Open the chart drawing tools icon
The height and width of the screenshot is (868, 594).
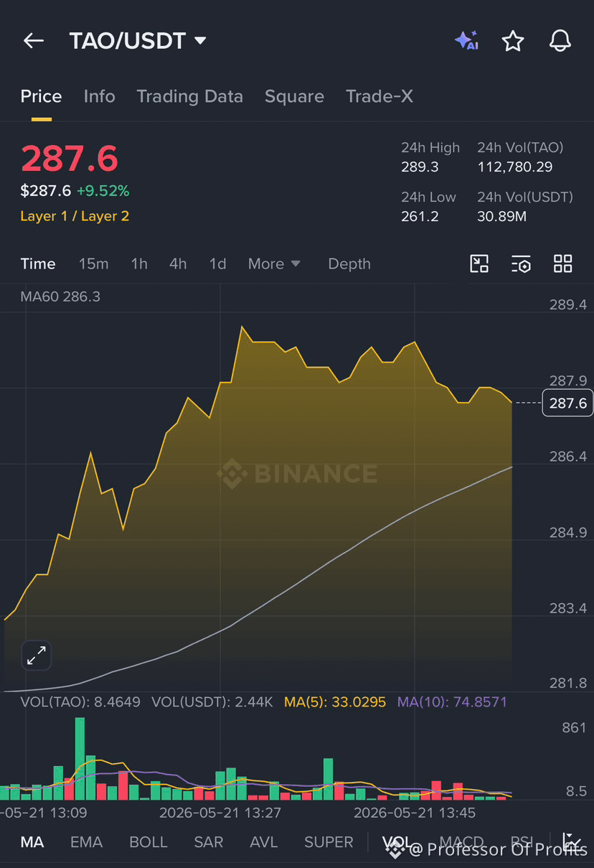(479, 263)
